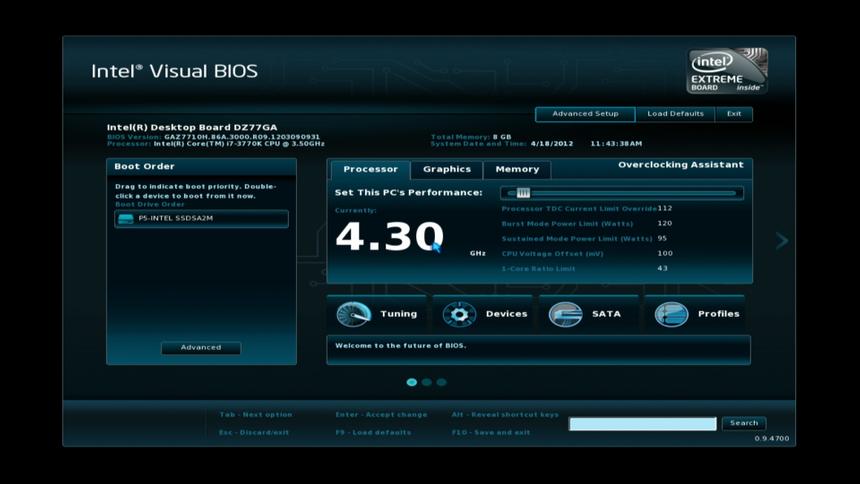Image resolution: width=860 pixels, height=484 pixels.
Task: Click Burst Mode Power Limit value 120
Action: pyautogui.click(x=665, y=223)
